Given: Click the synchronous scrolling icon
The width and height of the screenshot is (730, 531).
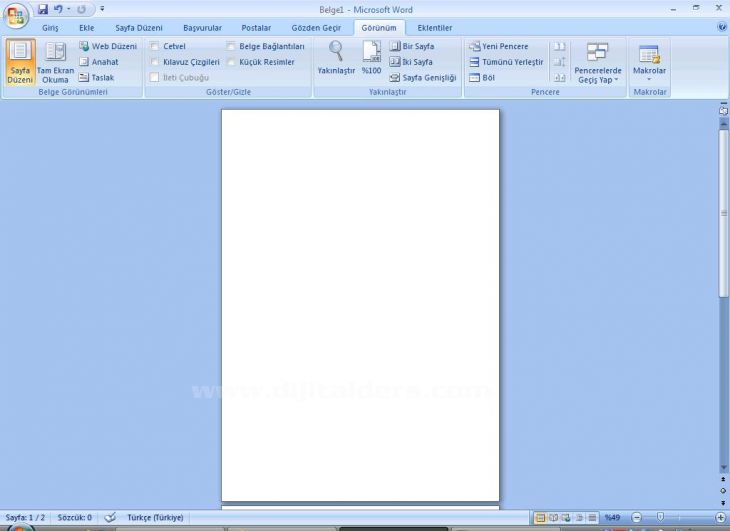Looking at the screenshot, I should click(x=560, y=62).
